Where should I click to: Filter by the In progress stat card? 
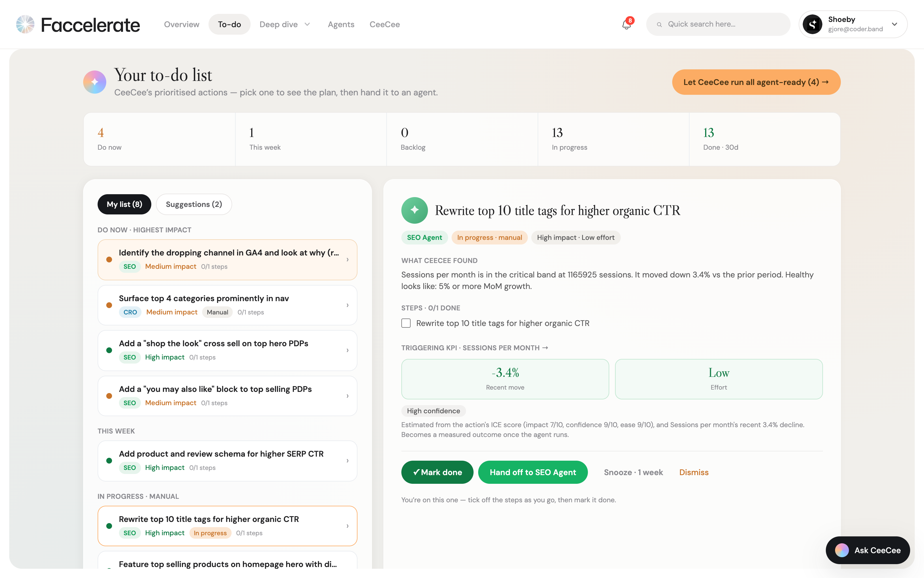coord(613,139)
